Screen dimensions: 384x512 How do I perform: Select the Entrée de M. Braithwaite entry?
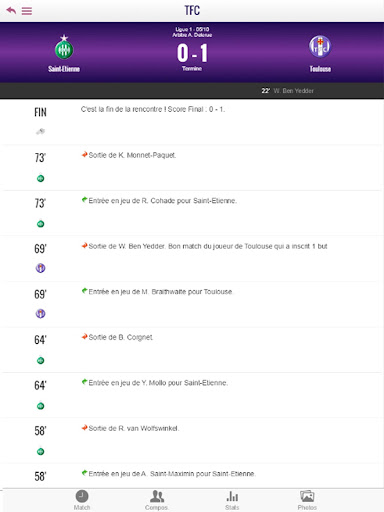pyautogui.click(x=192, y=304)
